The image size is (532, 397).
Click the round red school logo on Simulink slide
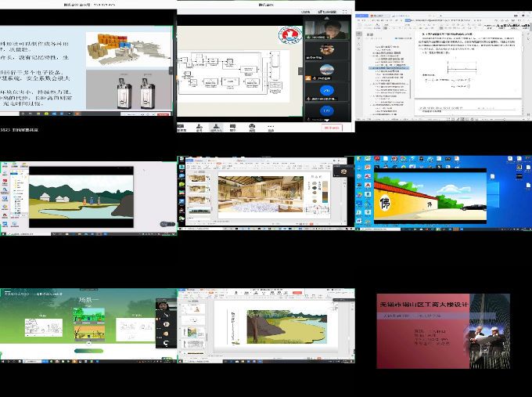coord(289,35)
